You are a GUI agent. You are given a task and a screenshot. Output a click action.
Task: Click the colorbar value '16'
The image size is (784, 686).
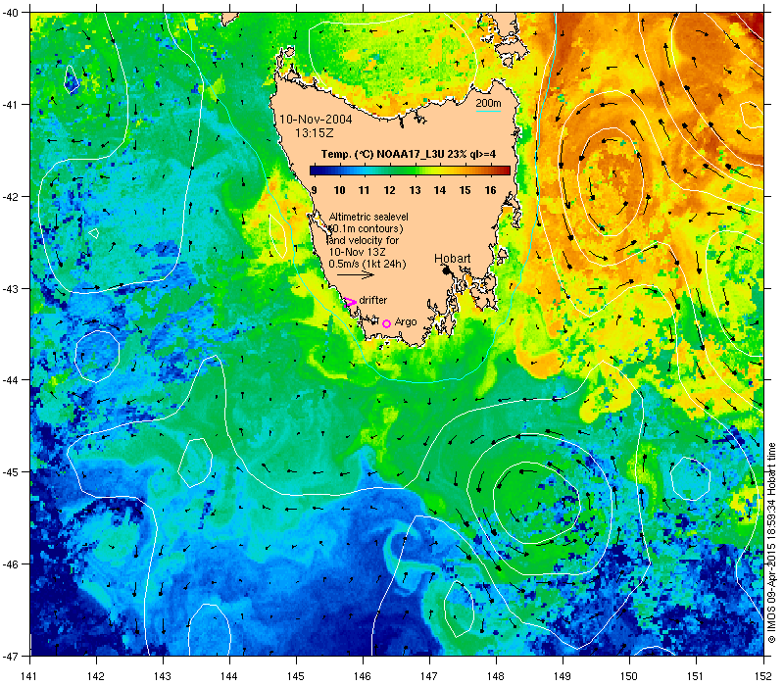point(491,190)
